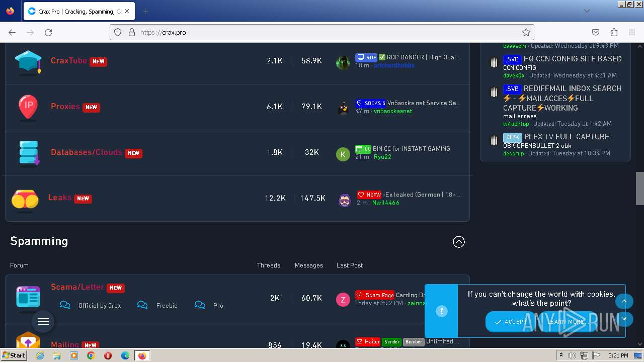644x362 pixels.
Task: Open the BIN CC for INSTANT GAMING thread
Action: (x=412, y=148)
